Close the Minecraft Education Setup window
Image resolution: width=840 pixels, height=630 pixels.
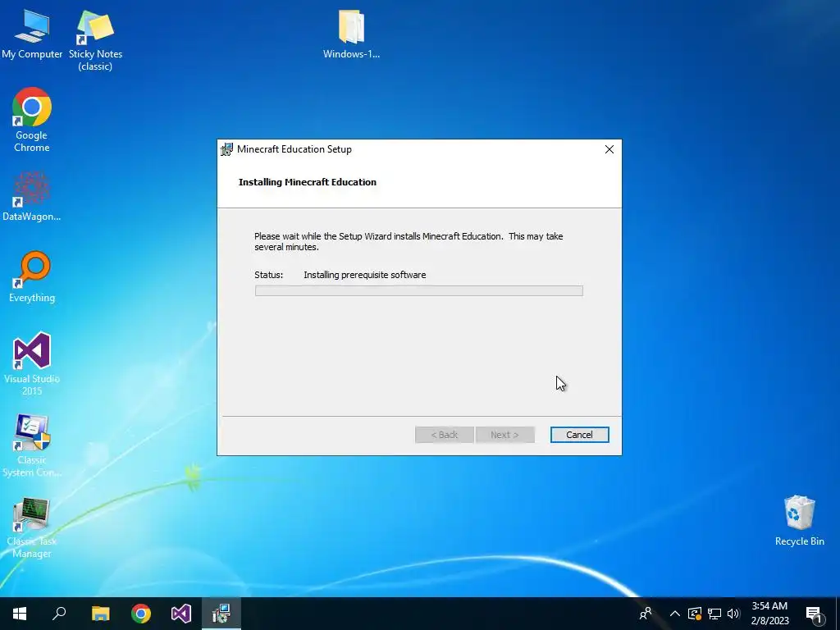[609, 149]
